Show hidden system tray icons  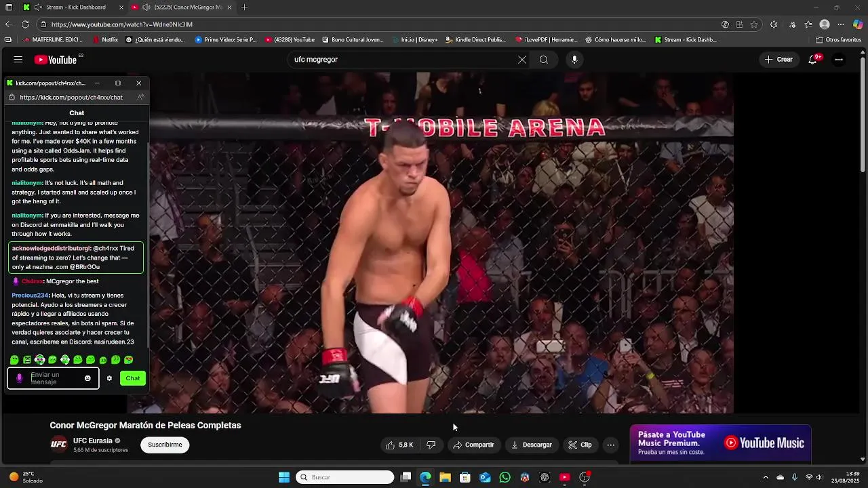point(766,477)
